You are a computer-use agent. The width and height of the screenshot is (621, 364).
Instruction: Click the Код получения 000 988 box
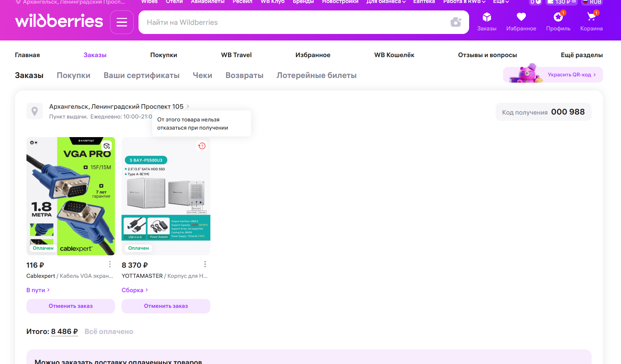(x=543, y=112)
